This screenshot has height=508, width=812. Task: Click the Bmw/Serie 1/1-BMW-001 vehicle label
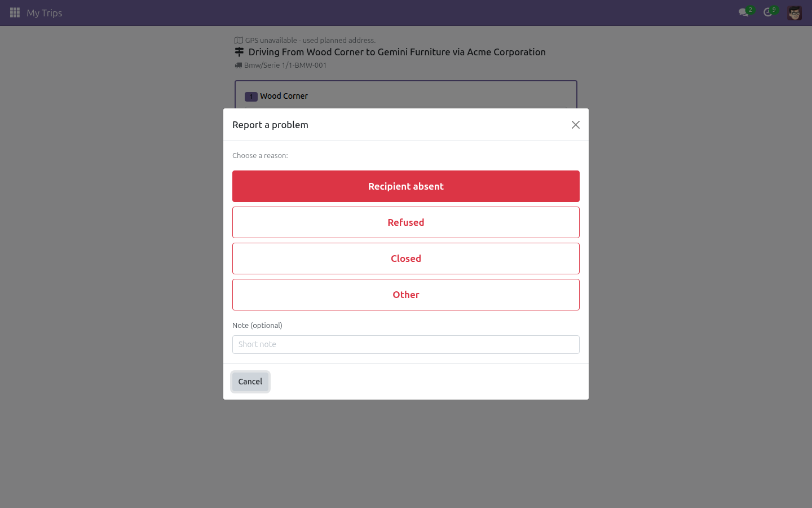(x=285, y=65)
